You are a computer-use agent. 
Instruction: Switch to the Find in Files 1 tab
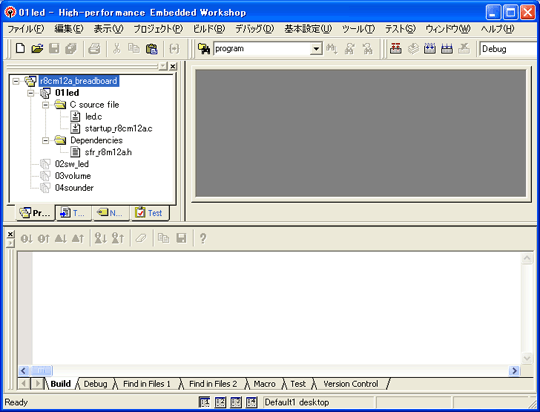(147, 384)
